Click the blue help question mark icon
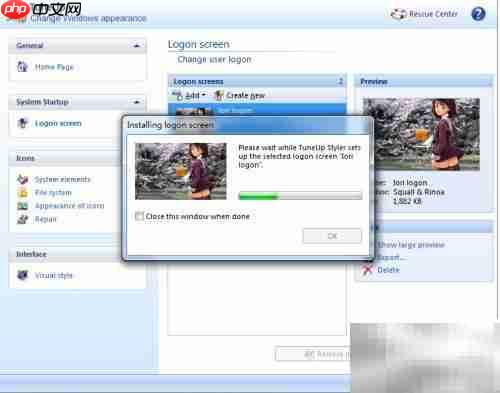 click(x=478, y=14)
